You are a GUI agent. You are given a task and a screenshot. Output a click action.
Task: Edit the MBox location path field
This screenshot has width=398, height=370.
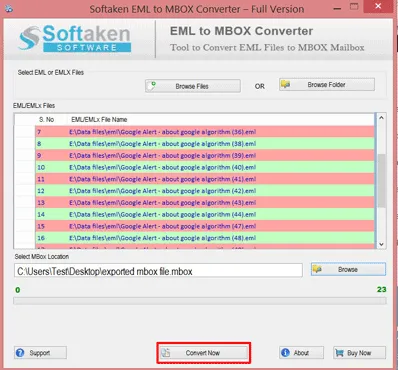pyautogui.click(x=158, y=271)
